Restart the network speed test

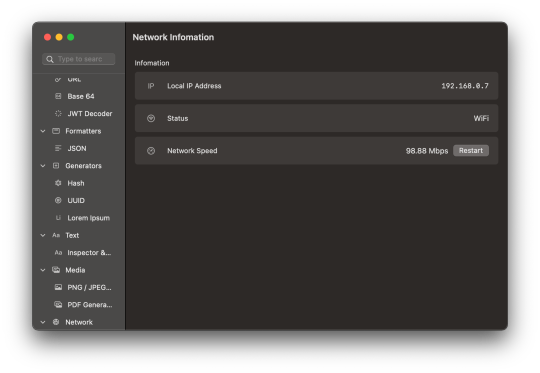(471, 151)
